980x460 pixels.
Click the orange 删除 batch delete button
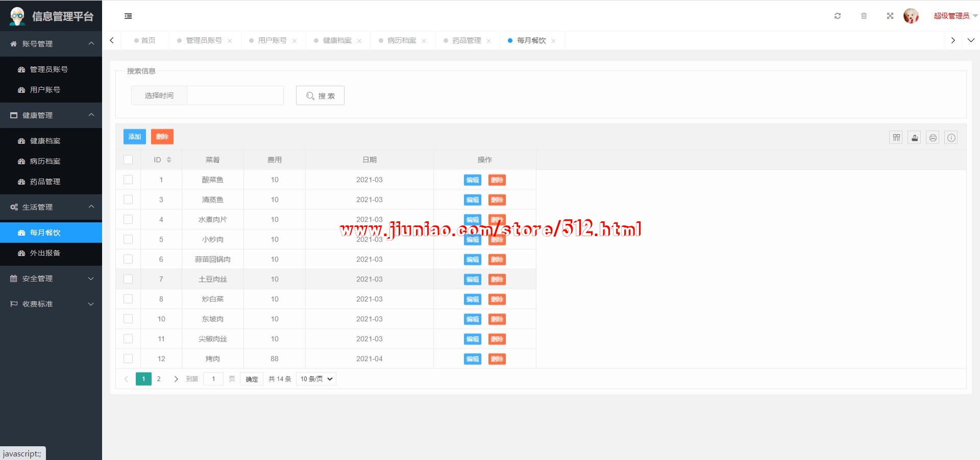[x=162, y=137]
